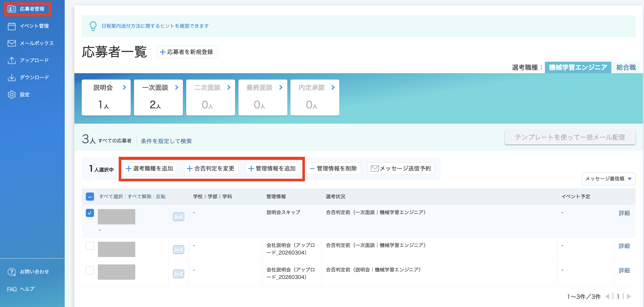Toggle the select-all header checkbox

(90, 197)
